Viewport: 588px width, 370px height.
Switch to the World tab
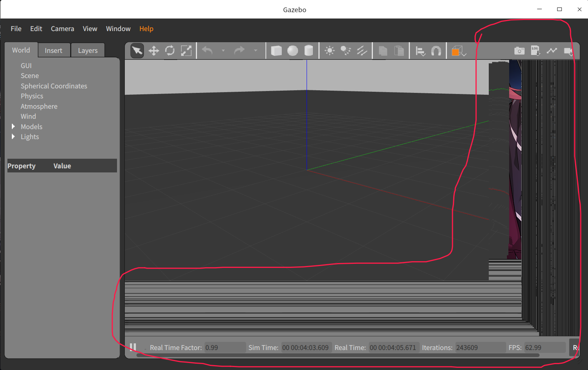point(21,50)
